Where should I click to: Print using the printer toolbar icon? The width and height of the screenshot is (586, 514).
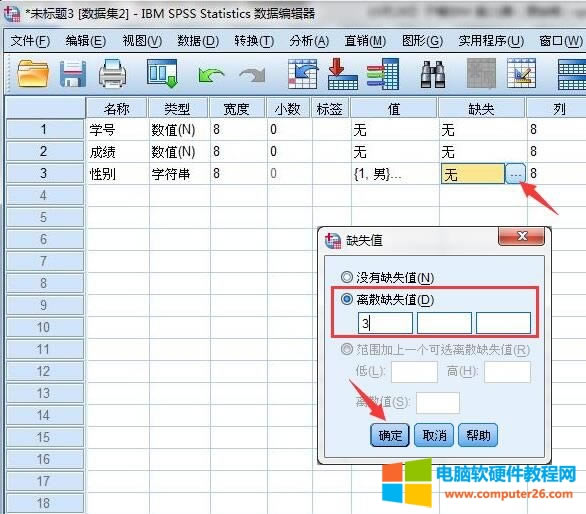112,74
